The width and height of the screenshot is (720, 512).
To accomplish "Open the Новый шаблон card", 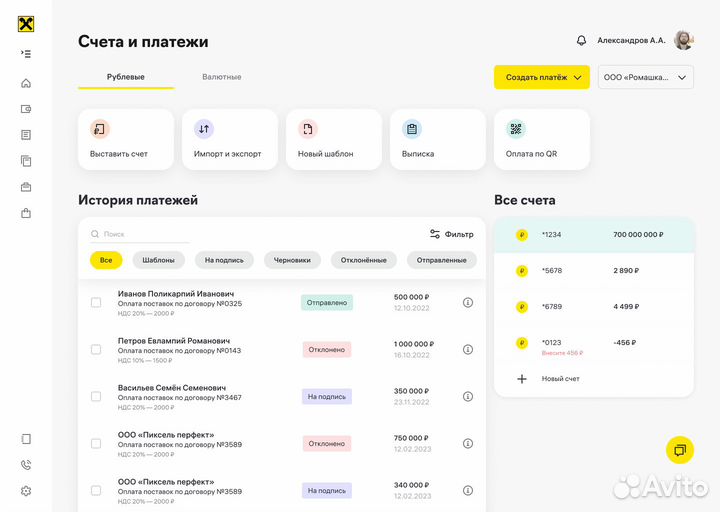I will pyautogui.click(x=334, y=140).
